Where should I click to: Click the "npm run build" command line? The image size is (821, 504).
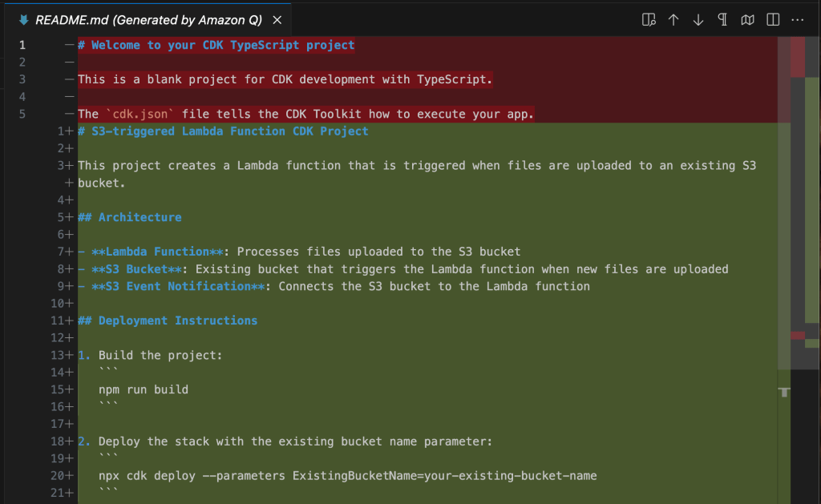click(x=144, y=389)
